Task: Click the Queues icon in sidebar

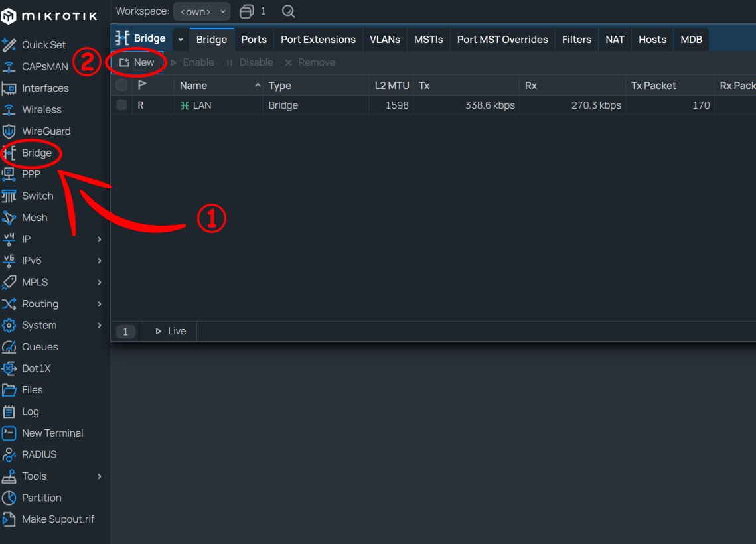Action: click(9, 347)
